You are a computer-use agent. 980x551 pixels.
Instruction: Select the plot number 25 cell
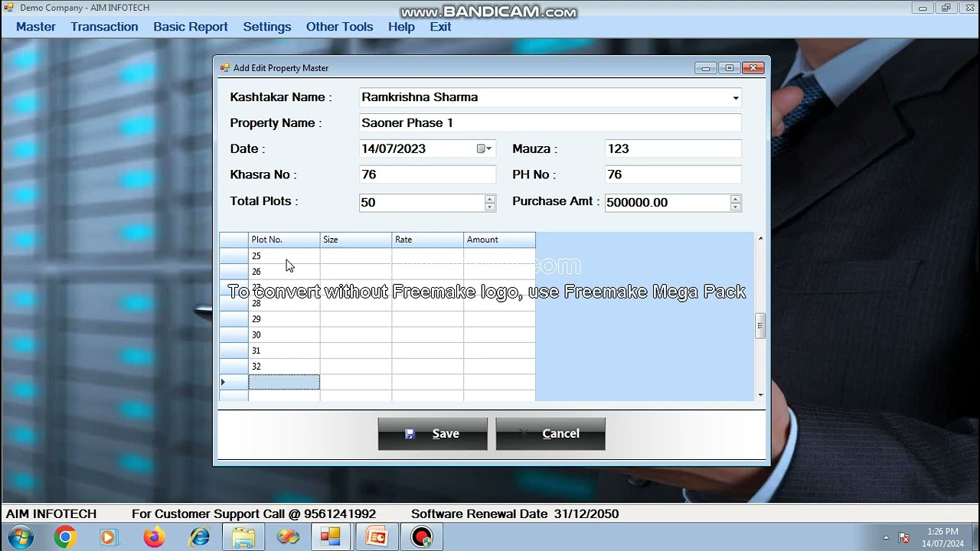pos(284,256)
